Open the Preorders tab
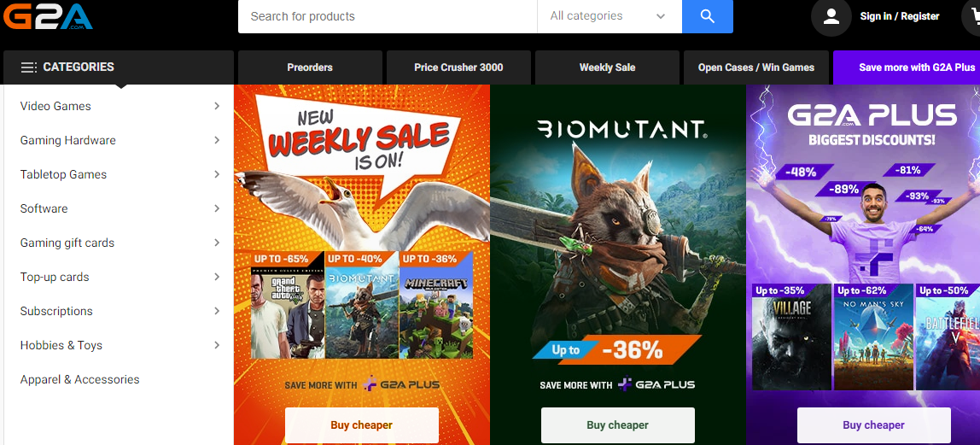 click(x=310, y=67)
